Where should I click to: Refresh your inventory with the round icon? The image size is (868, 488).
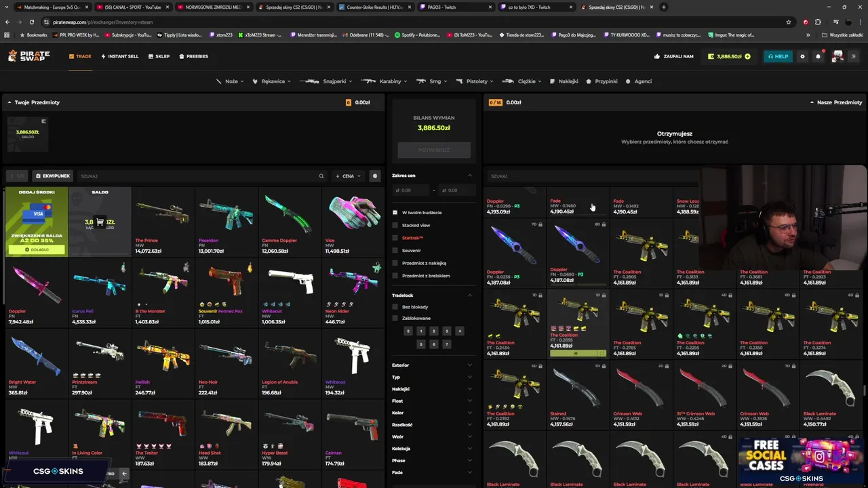[374, 176]
